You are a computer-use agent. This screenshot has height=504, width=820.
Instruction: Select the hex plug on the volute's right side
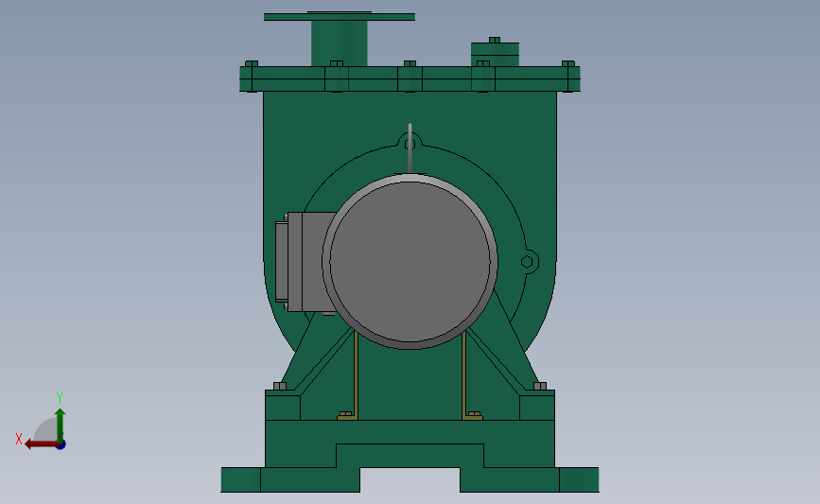(x=527, y=261)
